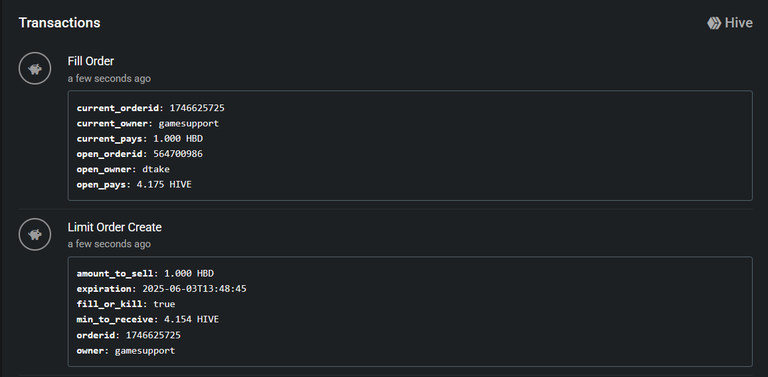Click the owner gamesupport value in Limit Order

[144, 351]
